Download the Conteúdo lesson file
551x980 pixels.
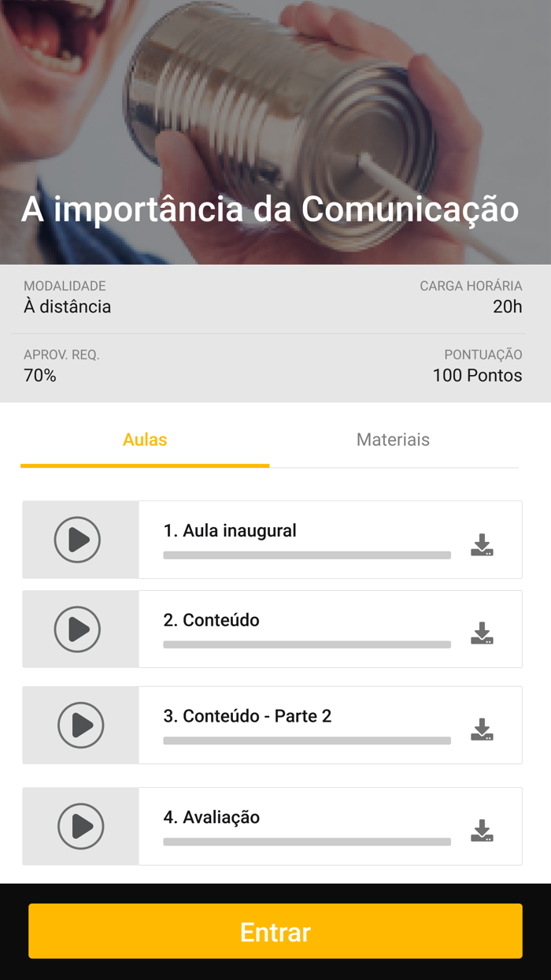point(483,631)
